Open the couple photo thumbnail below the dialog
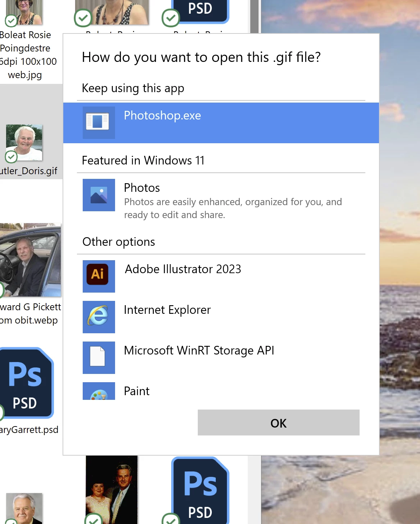The image size is (420, 524). click(x=111, y=490)
